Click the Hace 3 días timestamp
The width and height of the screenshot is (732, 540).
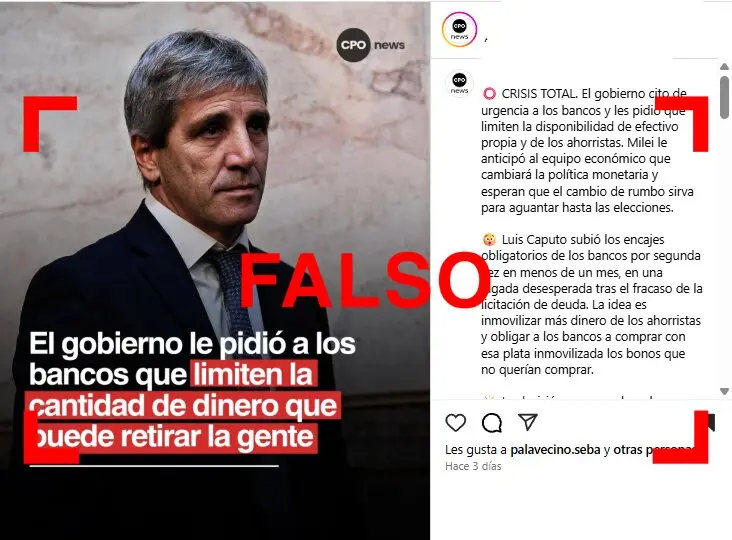(x=473, y=466)
